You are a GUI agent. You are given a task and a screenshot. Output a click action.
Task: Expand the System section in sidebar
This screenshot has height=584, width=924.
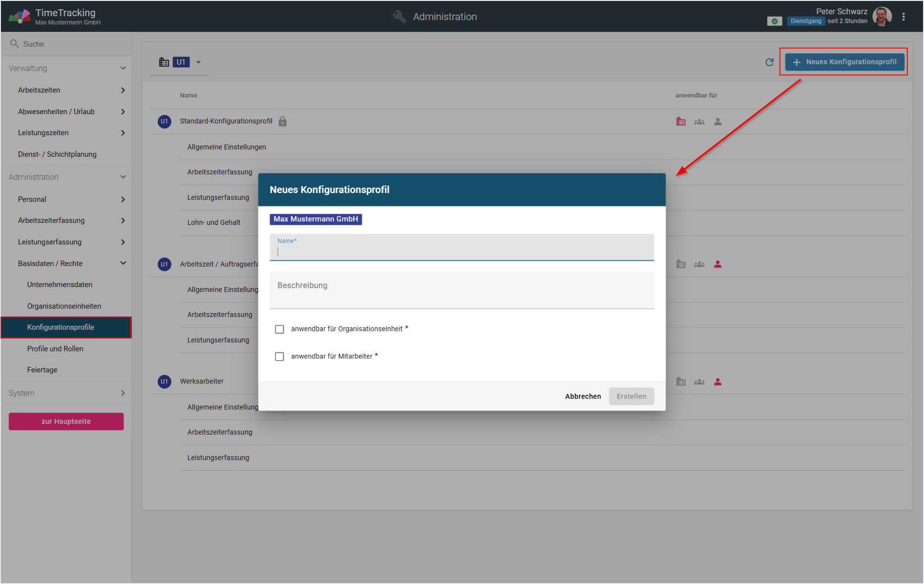(123, 393)
